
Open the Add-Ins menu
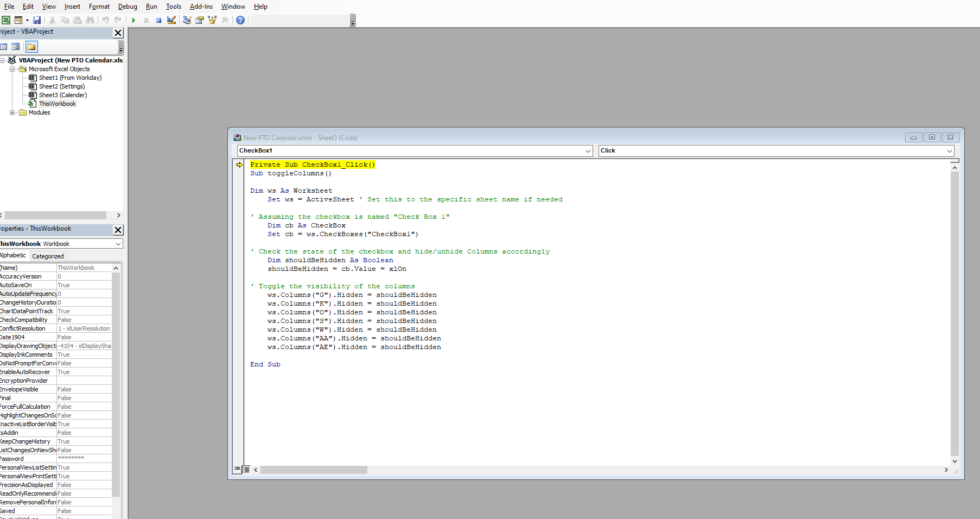point(201,7)
